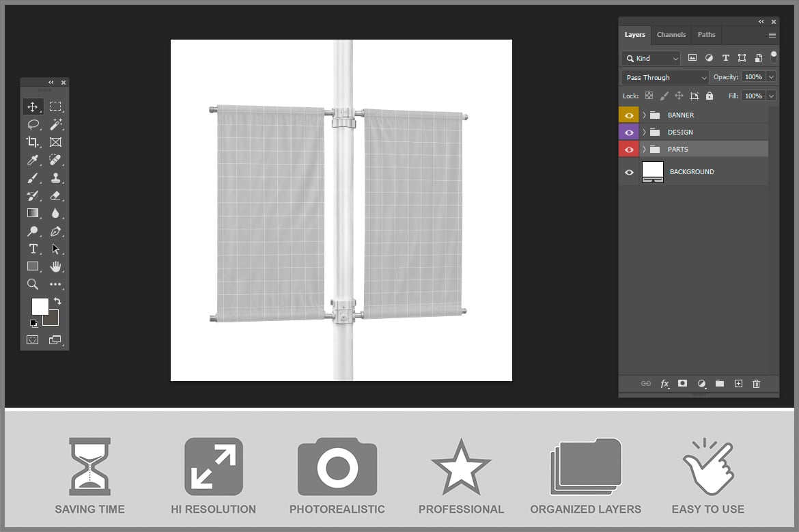The height and width of the screenshot is (532, 799).
Task: Hide the BACKGROUND layer
Action: [629, 172]
